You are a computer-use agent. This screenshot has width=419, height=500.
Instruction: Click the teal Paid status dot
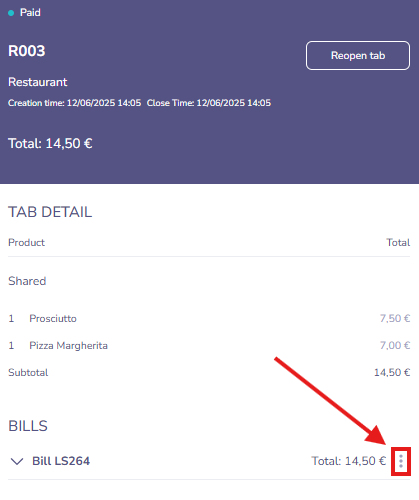coord(11,13)
